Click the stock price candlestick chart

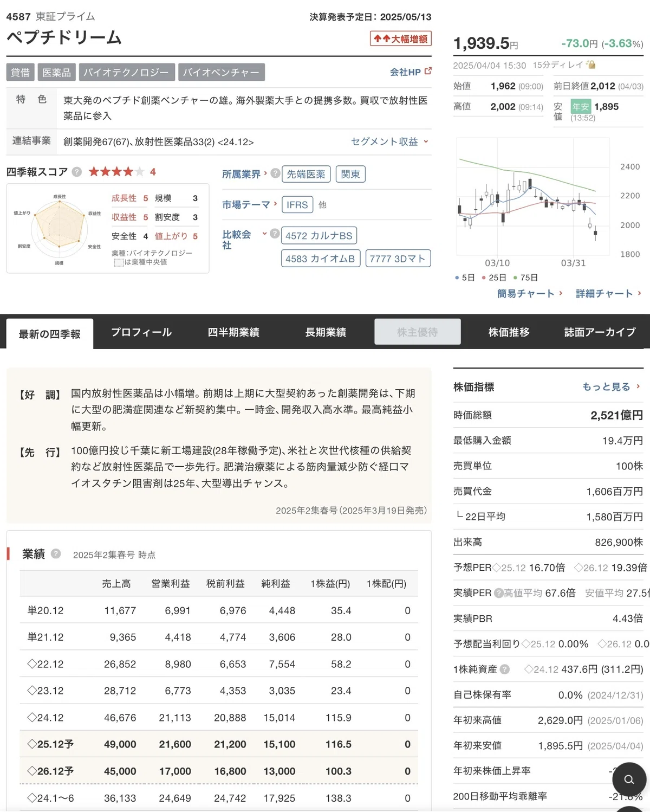(533, 196)
